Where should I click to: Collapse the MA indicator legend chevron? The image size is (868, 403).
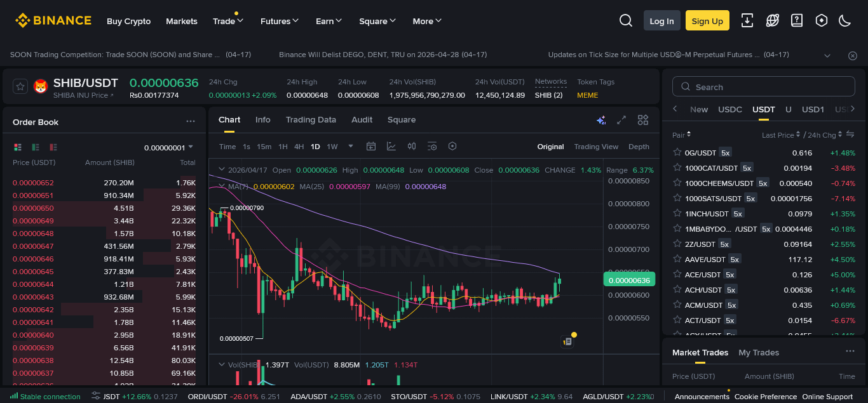click(x=221, y=186)
